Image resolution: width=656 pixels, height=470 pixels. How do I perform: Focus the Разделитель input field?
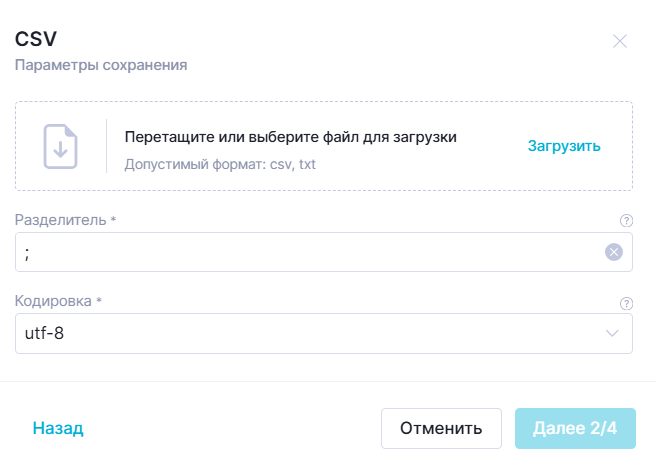[x=324, y=252]
